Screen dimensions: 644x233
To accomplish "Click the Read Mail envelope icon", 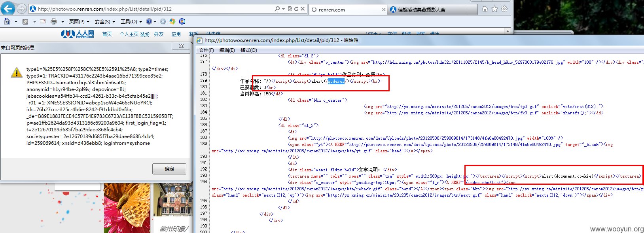I will (x=43, y=21).
